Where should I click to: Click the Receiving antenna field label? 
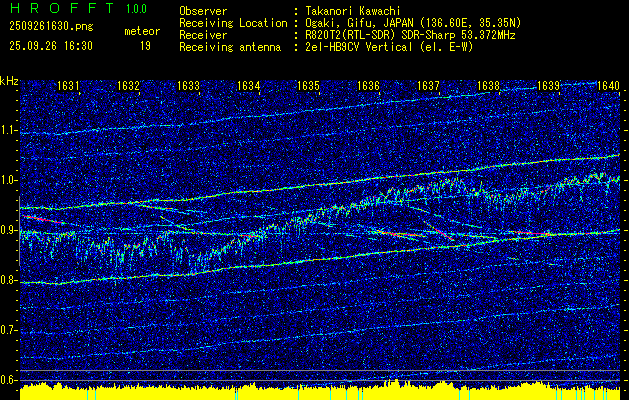click(x=230, y=47)
